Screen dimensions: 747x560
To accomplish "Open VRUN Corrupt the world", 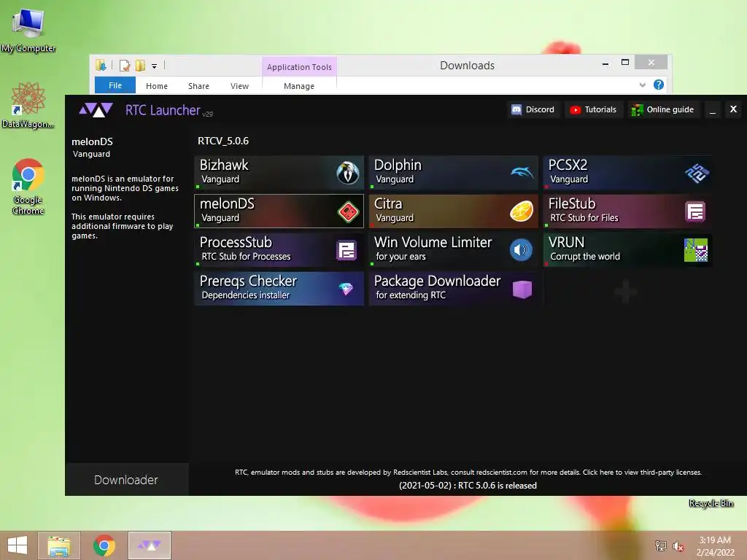I will [x=628, y=249].
